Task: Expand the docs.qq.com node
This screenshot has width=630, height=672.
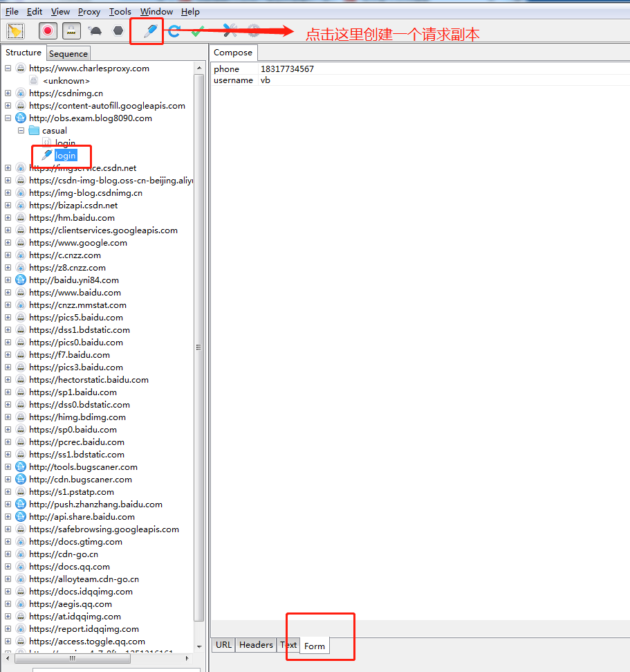Action: (x=8, y=567)
